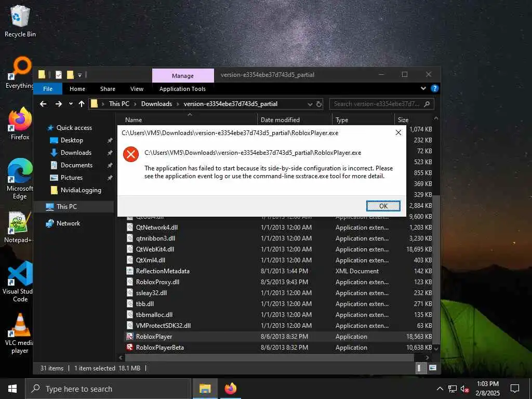
Task: Select the qtnribbon3.dll file
Action: (x=155, y=238)
